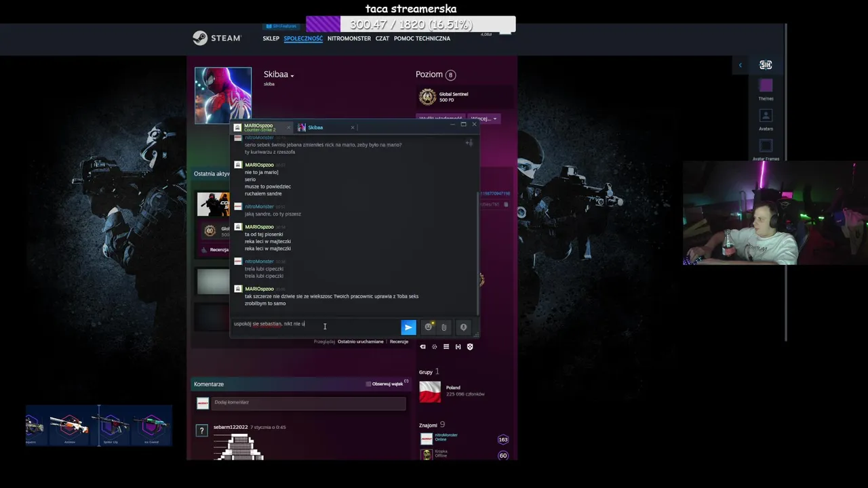Open the Avatars option in the sidebar

pos(766,119)
